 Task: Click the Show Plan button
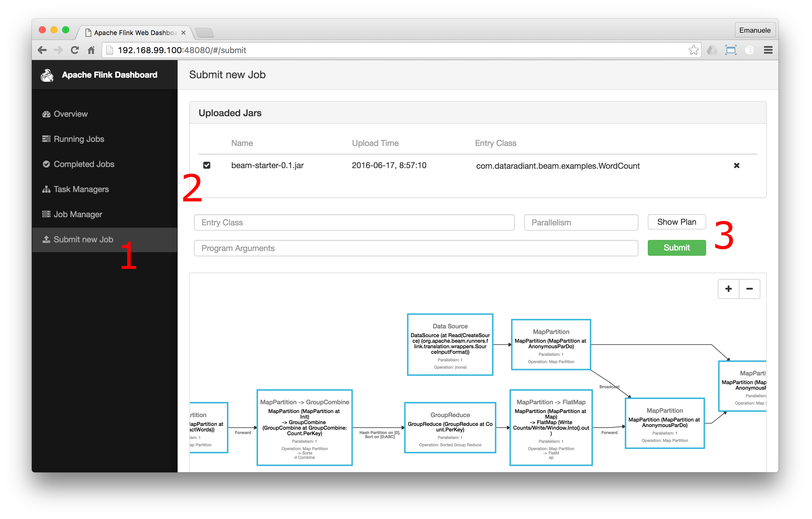[x=677, y=222]
